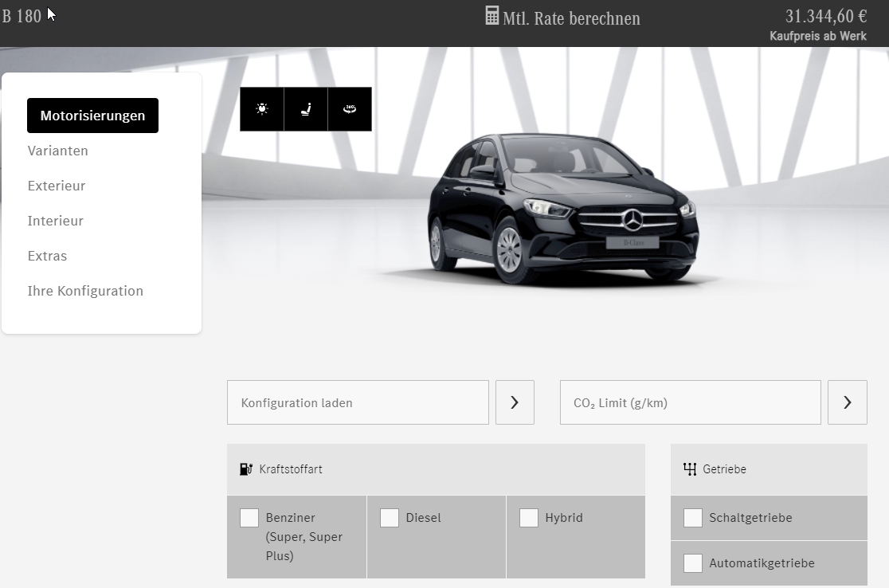Open the 360° rotation view
889x588 pixels.
pos(350,109)
